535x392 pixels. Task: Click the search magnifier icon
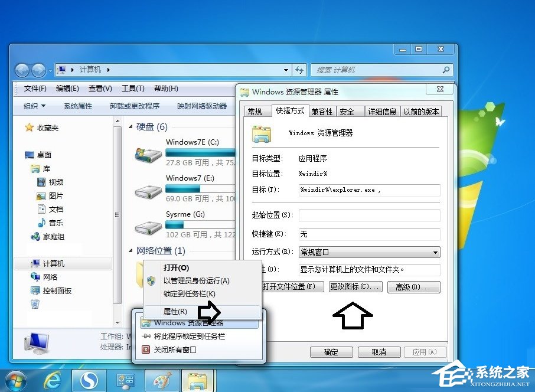[447, 70]
